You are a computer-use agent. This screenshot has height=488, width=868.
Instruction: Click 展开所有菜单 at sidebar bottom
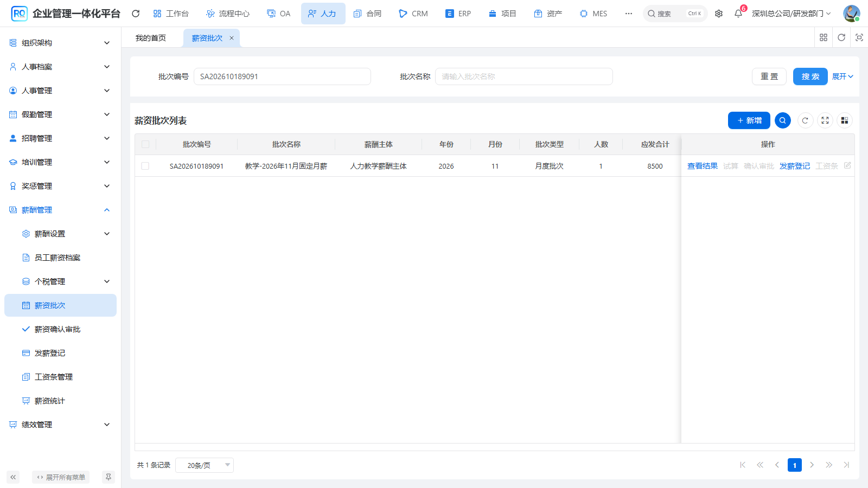coord(61,477)
